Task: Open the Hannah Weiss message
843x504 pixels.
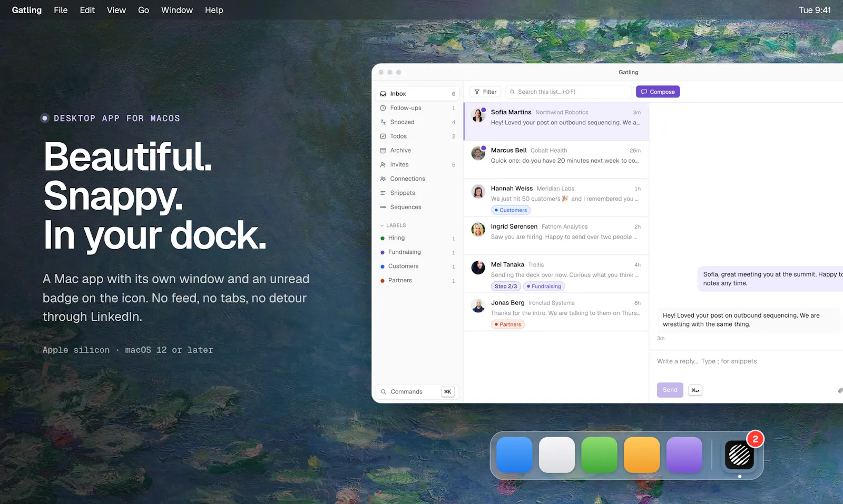Action: click(x=556, y=198)
